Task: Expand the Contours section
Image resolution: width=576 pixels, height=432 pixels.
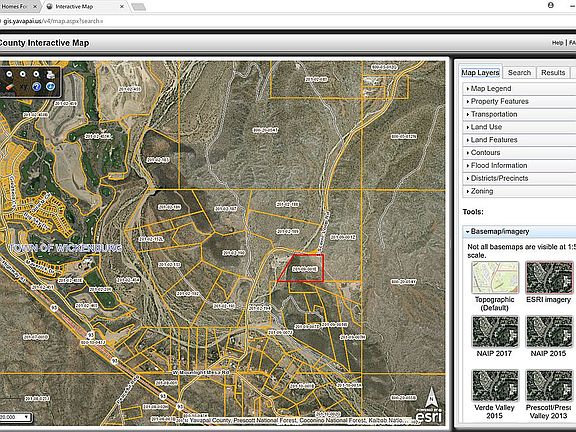Action: (x=519, y=152)
